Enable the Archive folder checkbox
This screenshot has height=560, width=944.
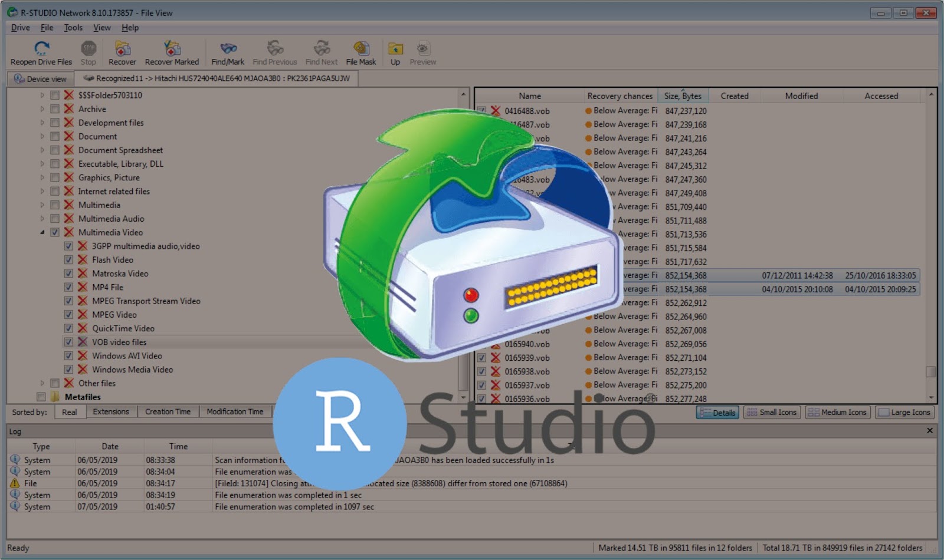pyautogui.click(x=55, y=109)
